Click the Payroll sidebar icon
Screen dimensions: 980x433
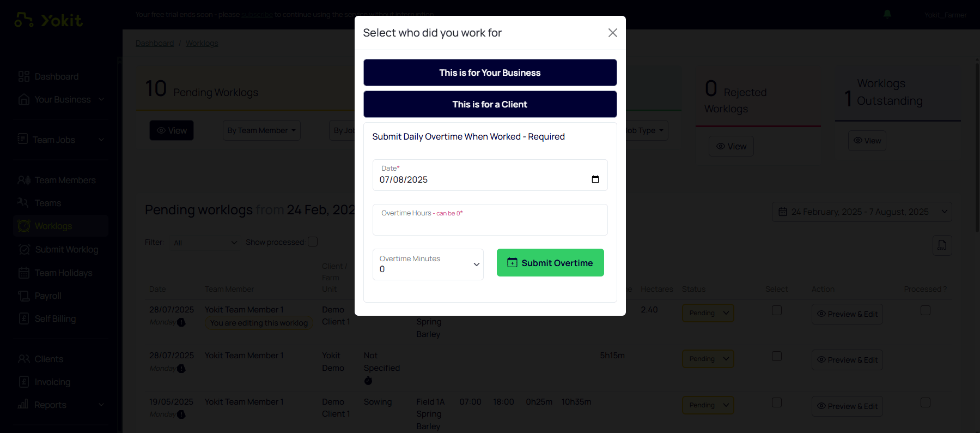[24, 296]
